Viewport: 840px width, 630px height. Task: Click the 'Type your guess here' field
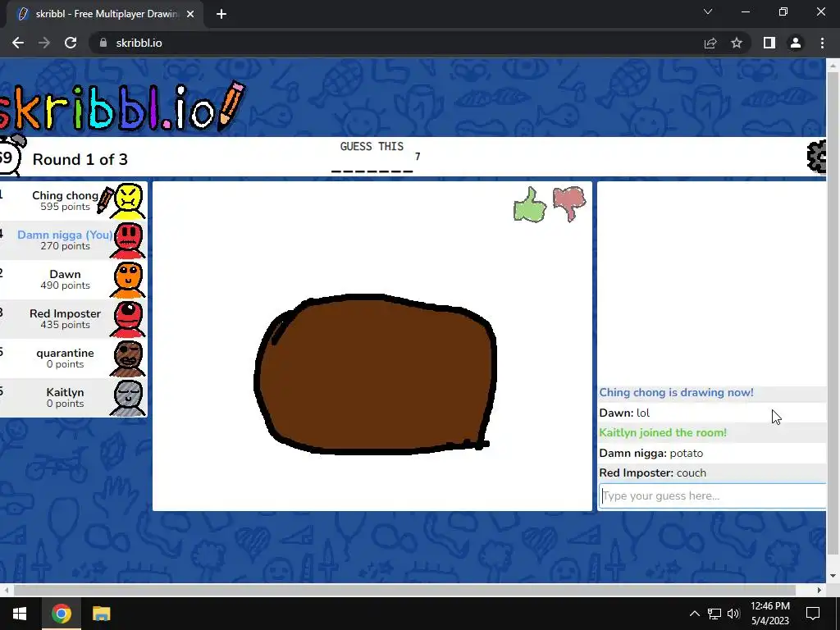click(713, 496)
